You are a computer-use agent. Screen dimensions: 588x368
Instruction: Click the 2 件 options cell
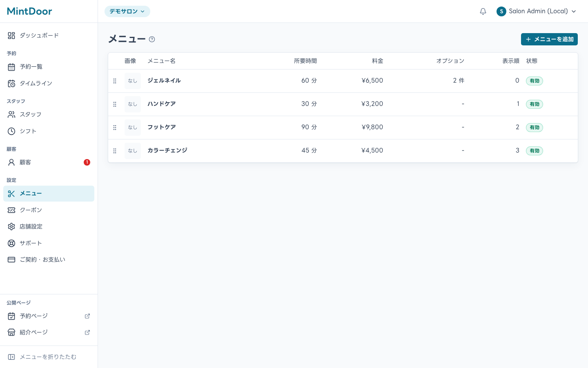[x=459, y=81]
